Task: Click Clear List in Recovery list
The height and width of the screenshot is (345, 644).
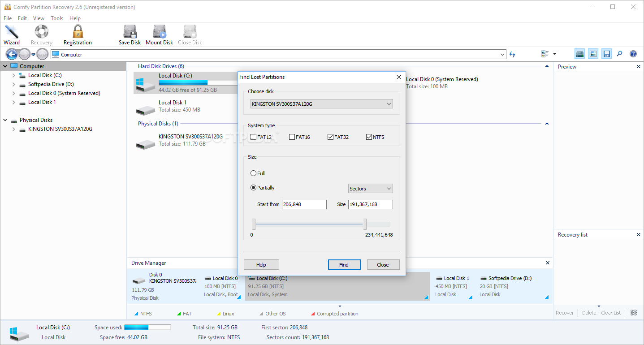Action: click(x=611, y=313)
